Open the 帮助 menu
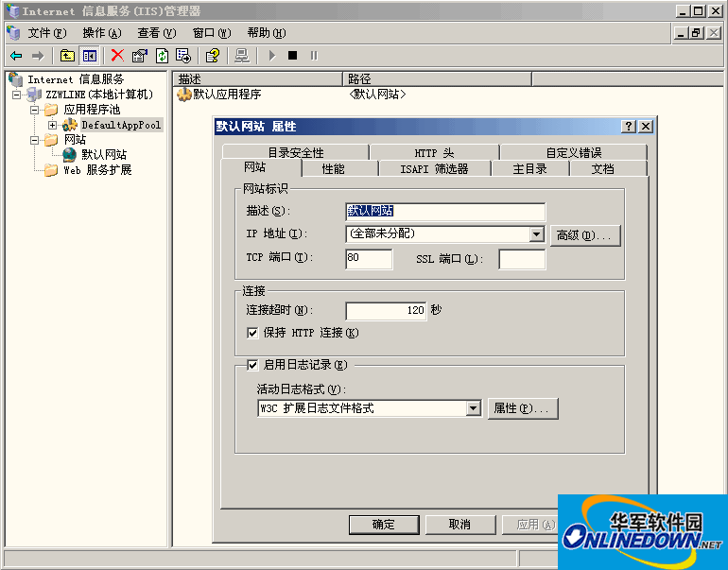 click(266, 33)
